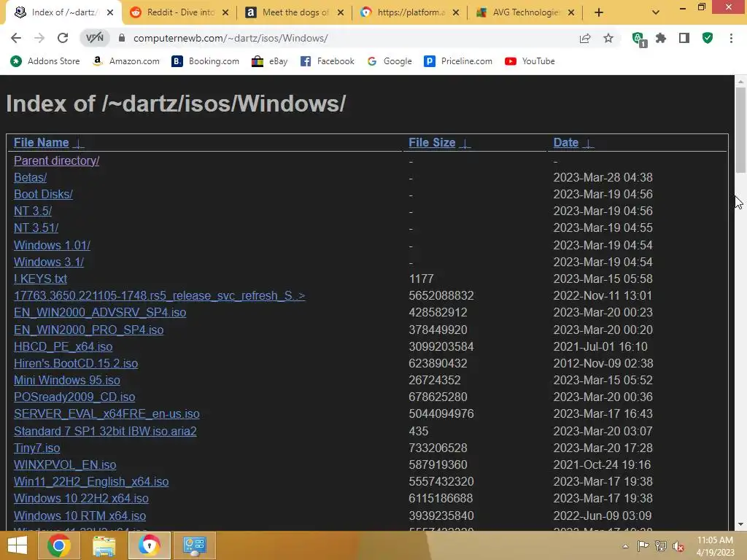Viewport: 747px width, 560px height.
Task: Open the Betas folder
Action: point(31,177)
